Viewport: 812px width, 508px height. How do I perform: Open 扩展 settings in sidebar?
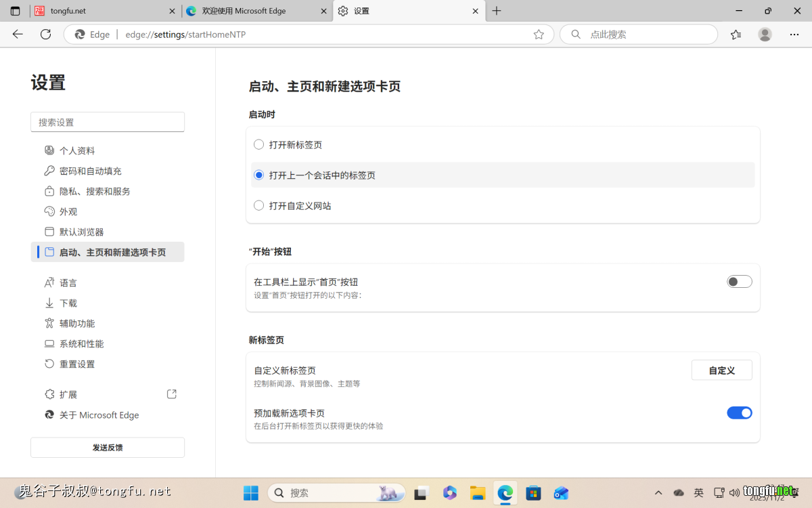tap(68, 394)
